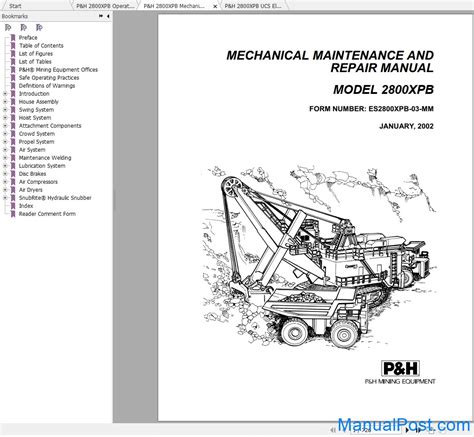Jump to Safe Operating Practices bookmark
The width and height of the screenshot is (474, 437).
pyautogui.click(x=49, y=78)
